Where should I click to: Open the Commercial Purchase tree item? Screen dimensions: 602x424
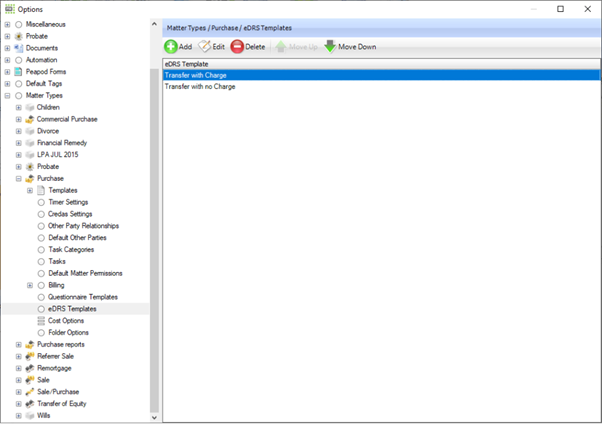[67, 119]
